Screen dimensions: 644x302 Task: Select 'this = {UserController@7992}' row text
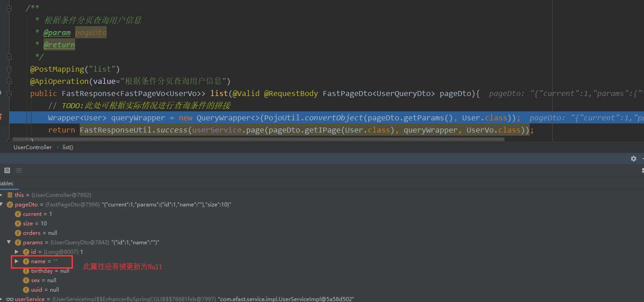[53, 195]
